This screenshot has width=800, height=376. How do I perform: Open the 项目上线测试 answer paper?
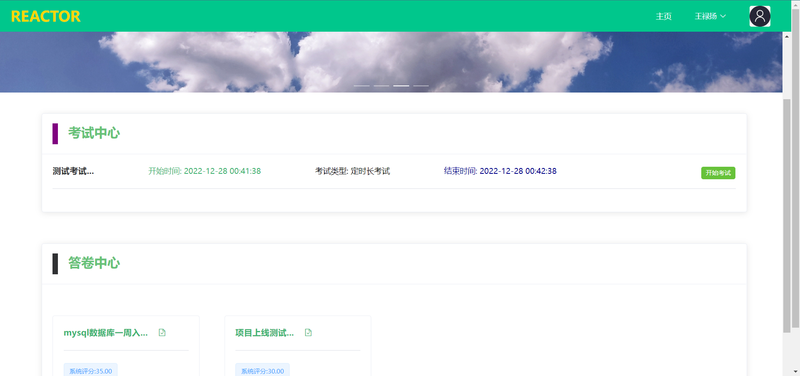tap(264, 333)
